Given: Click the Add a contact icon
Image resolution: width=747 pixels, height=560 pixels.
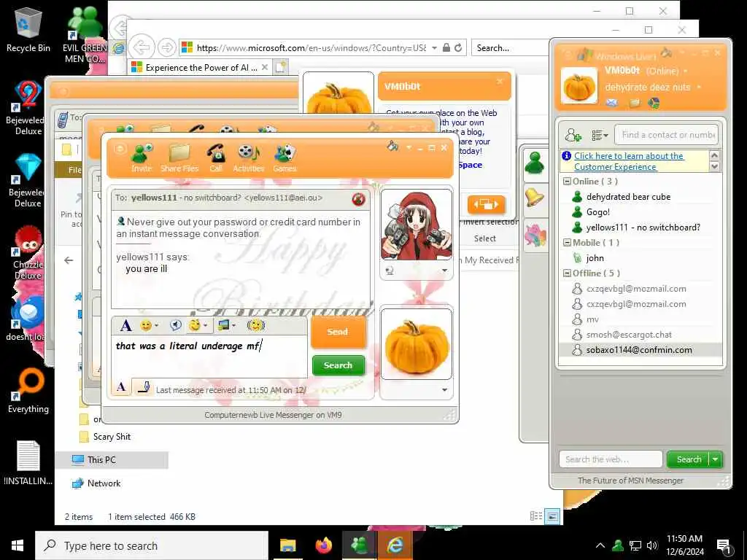Looking at the screenshot, I should click(573, 136).
